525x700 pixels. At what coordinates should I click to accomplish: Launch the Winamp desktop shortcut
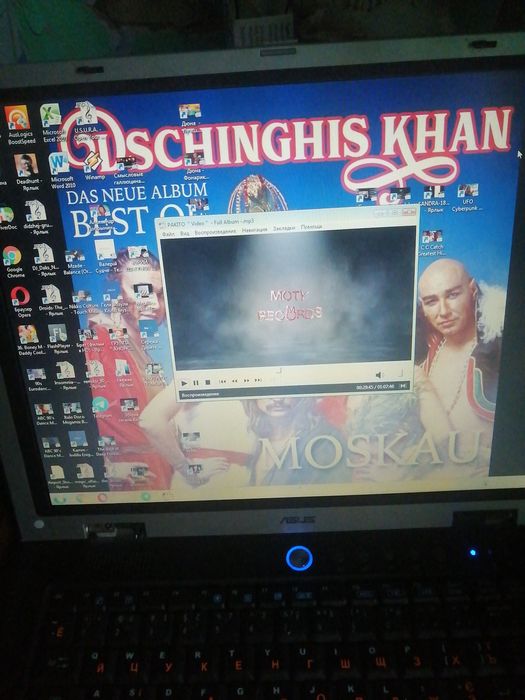coord(94,166)
